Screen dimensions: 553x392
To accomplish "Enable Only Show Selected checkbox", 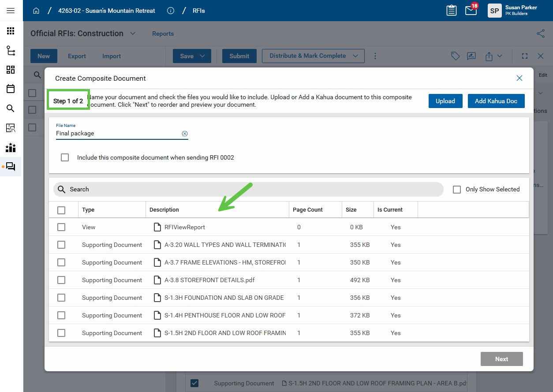I will coord(457,189).
